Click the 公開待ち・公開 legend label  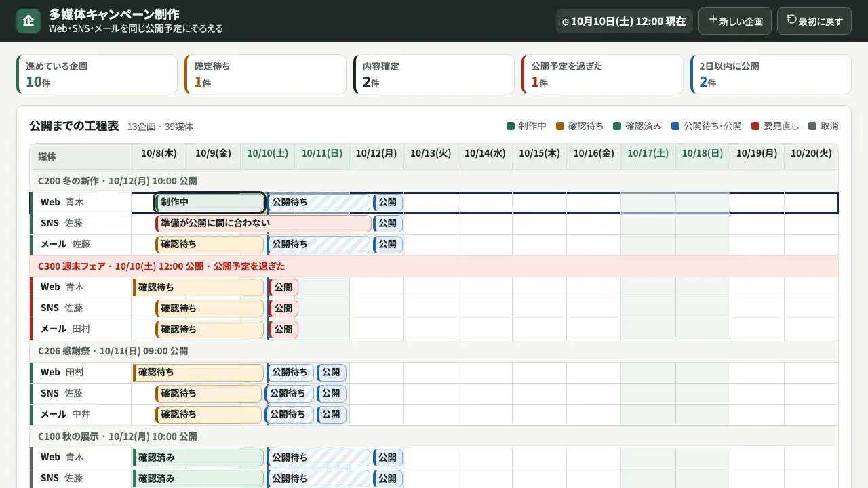pos(713,126)
